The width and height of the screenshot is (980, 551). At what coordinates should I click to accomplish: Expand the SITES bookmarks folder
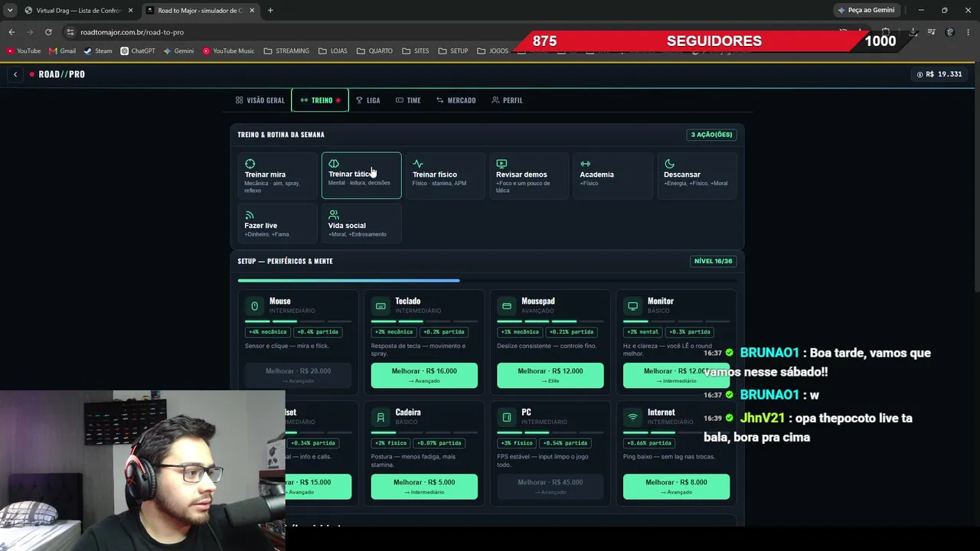pyautogui.click(x=415, y=51)
